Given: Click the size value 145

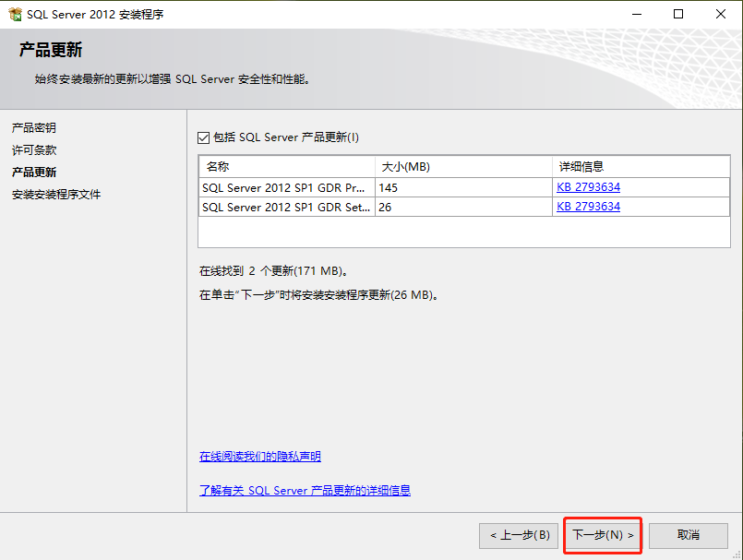Looking at the screenshot, I should (388, 187).
